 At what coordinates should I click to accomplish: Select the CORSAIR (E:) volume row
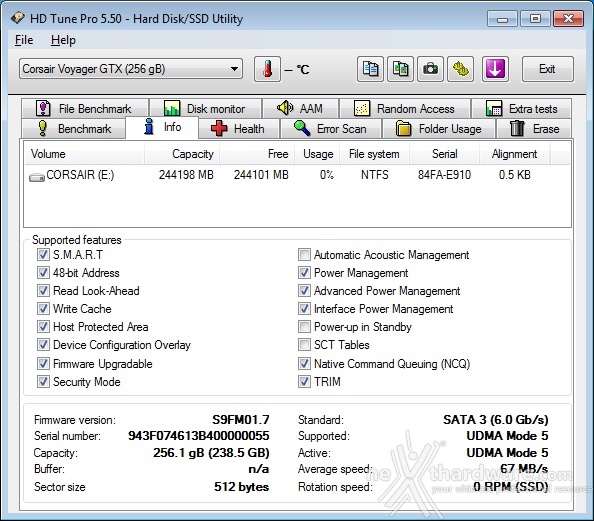(297, 175)
